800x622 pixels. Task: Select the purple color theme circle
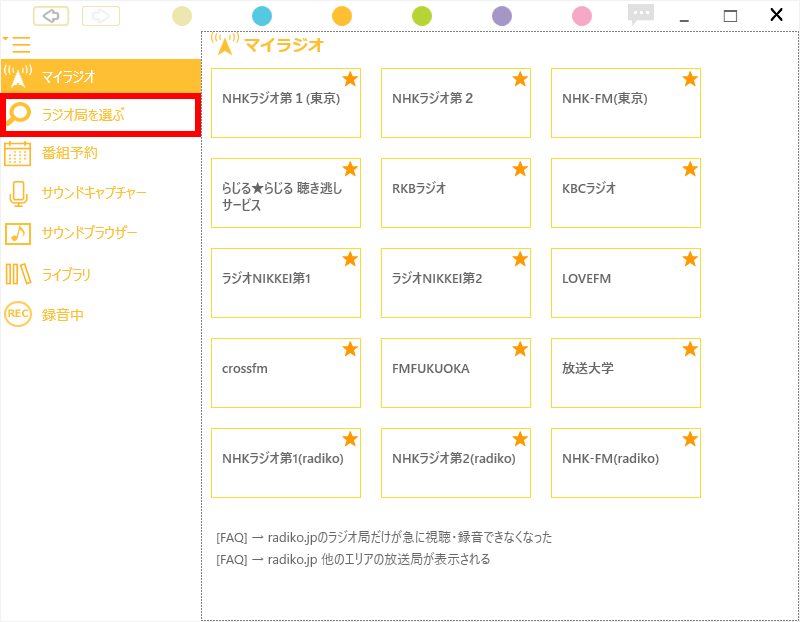(502, 16)
